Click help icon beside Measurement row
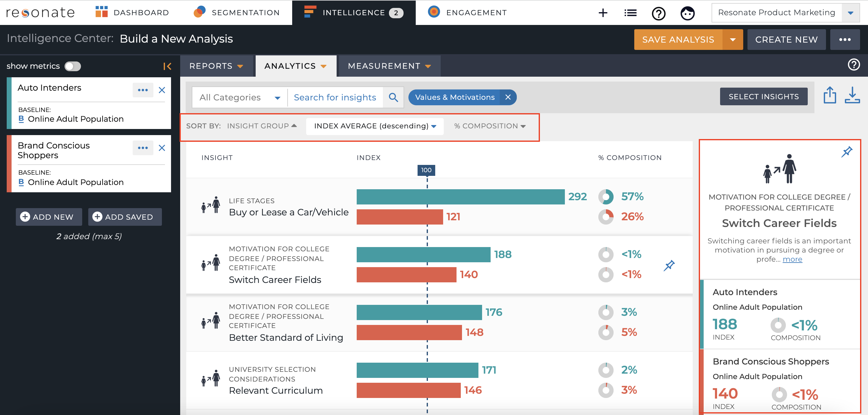This screenshot has width=868, height=415. tap(853, 65)
